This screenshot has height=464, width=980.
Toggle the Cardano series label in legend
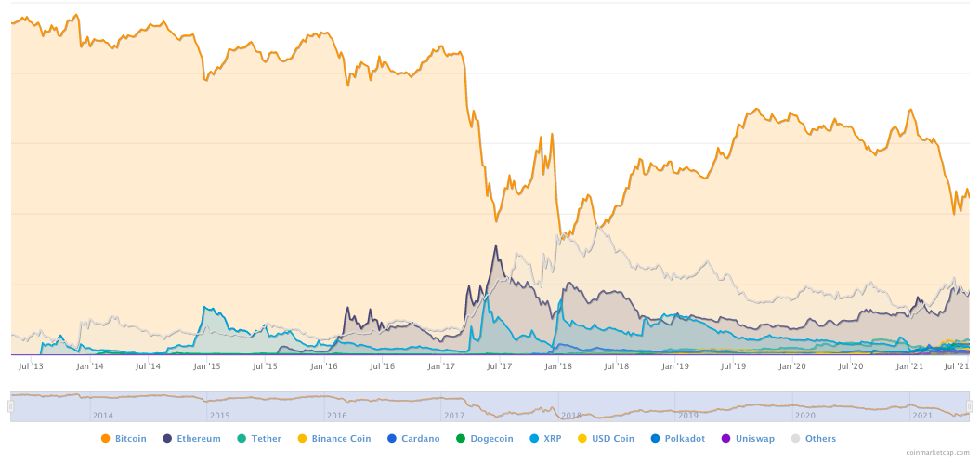(420, 439)
